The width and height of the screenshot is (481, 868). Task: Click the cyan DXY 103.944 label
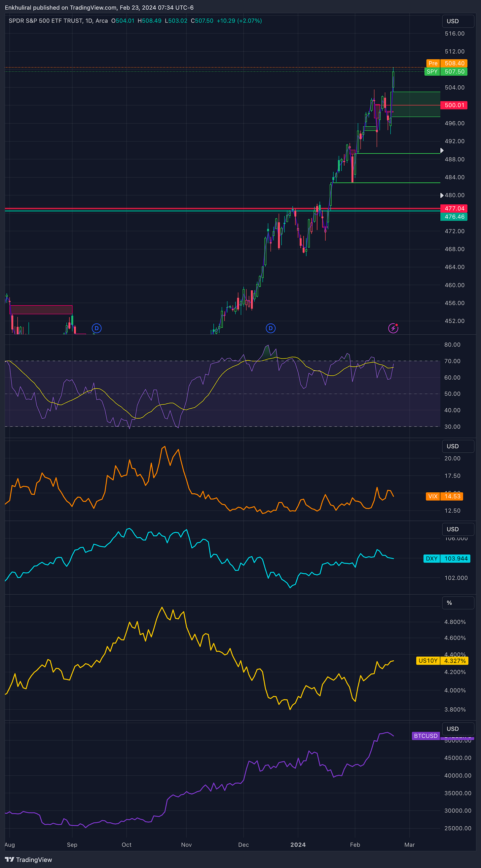tap(447, 559)
